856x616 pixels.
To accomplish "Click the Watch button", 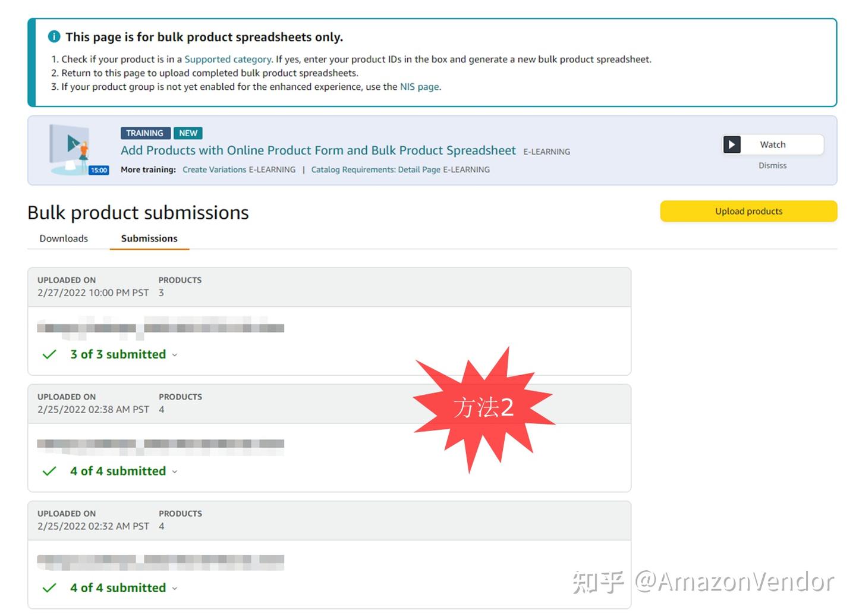I will (x=773, y=144).
